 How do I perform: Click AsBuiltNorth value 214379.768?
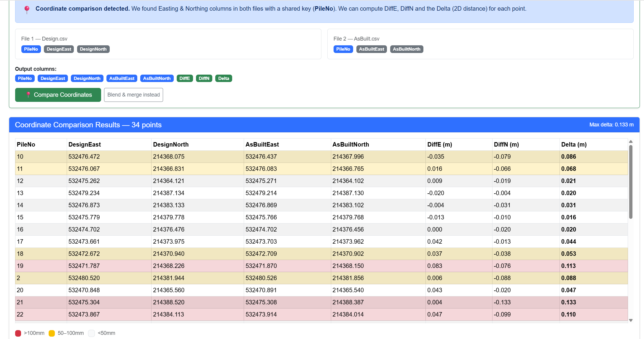coord(348,217)
